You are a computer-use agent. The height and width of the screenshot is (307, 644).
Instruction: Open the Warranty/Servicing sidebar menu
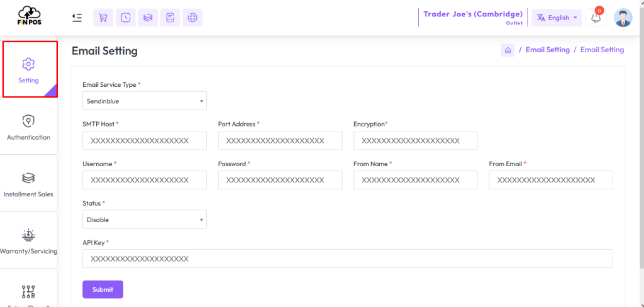coord(29,240)
